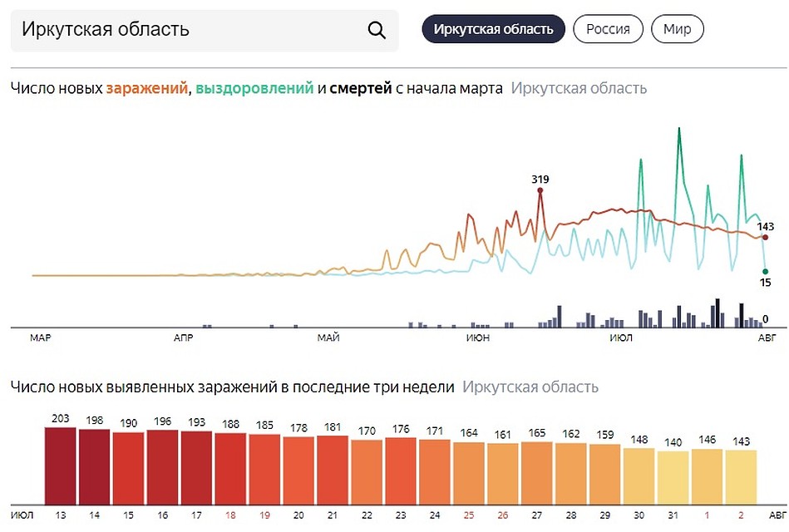The height and width of the screenshot is (532, 789).
Task: Click the green endpoint dot labeled 15
Action: pos(763,271)
